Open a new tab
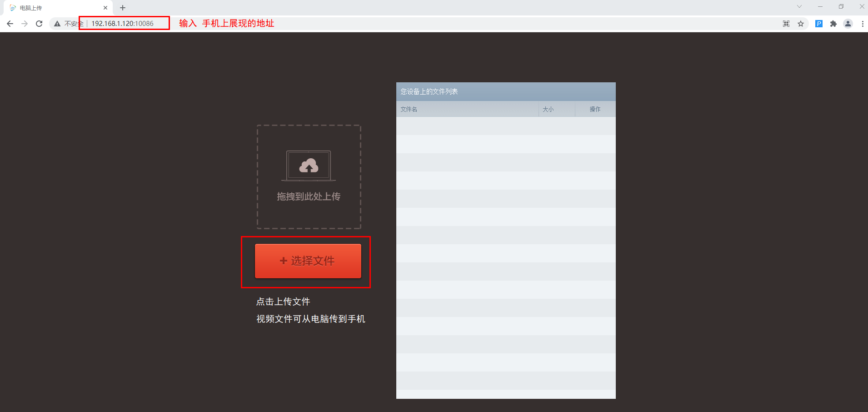The height and width of the screenshot is (412, 868). point(123,8)
